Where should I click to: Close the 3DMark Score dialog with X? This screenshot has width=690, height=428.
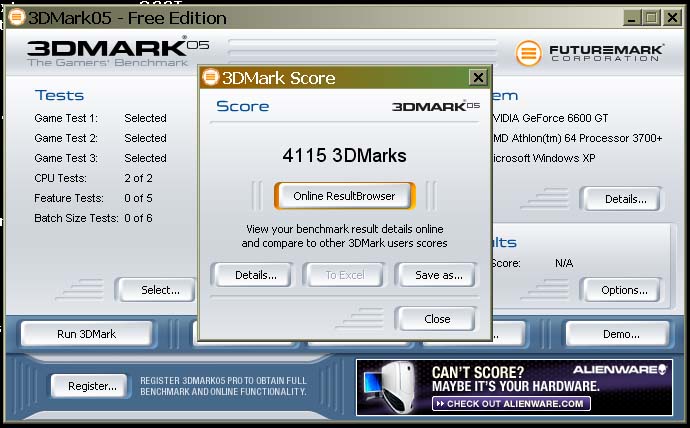tap(478, 78)
